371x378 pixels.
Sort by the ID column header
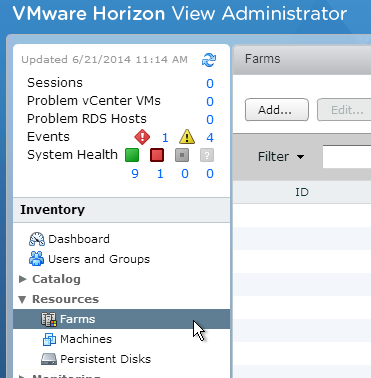pos(302,192)
